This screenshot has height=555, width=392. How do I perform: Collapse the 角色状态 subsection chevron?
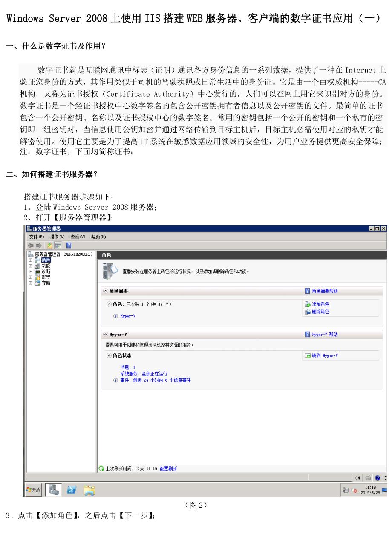109,356
